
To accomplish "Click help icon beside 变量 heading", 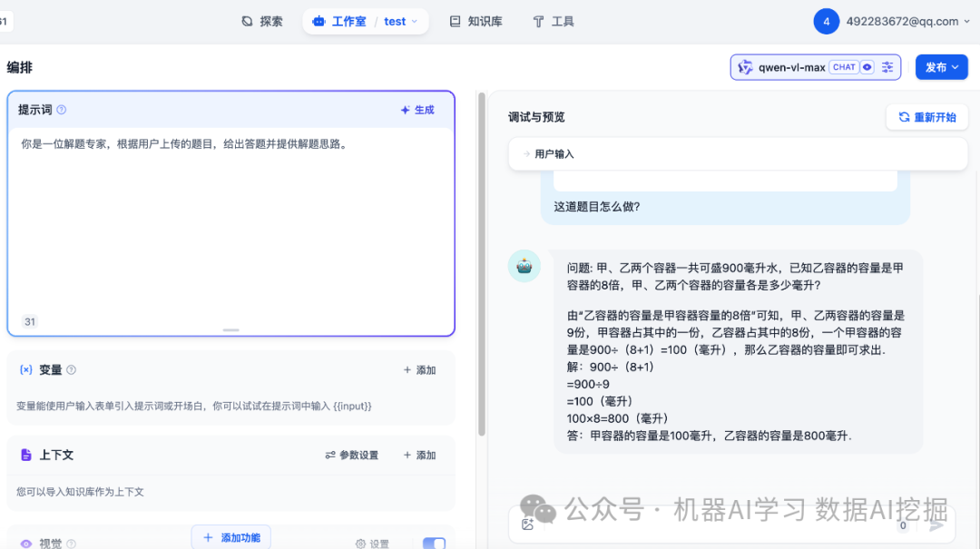I will [x=72, y=370].
